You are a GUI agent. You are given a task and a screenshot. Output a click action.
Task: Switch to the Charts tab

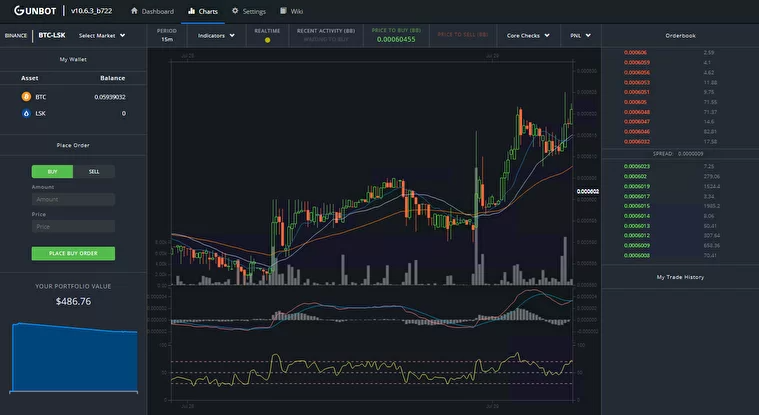tap(203, 11)
